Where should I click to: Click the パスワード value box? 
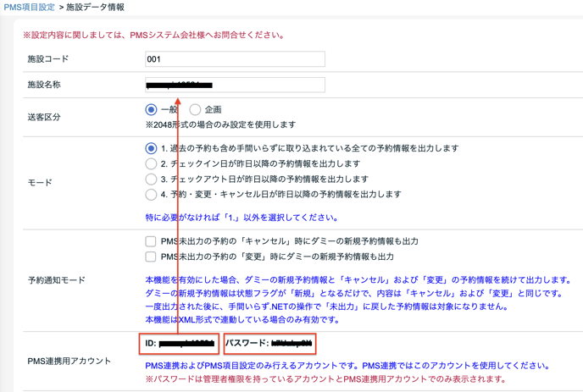point(269,344)
